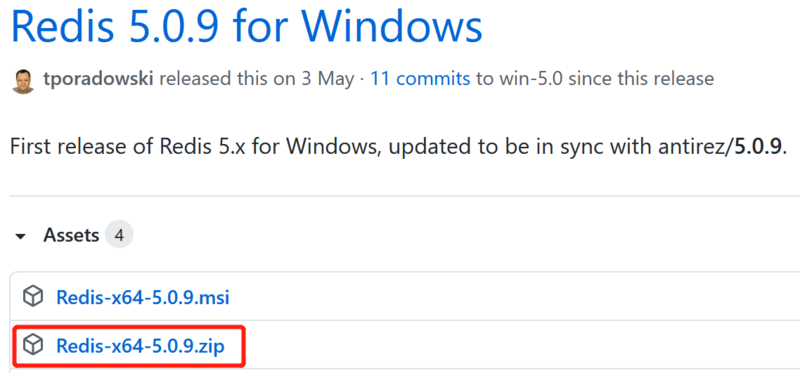Click the bold 5.0.9 version in description
800x373 pixels.
pyautogui.click(x=757, y=147)
